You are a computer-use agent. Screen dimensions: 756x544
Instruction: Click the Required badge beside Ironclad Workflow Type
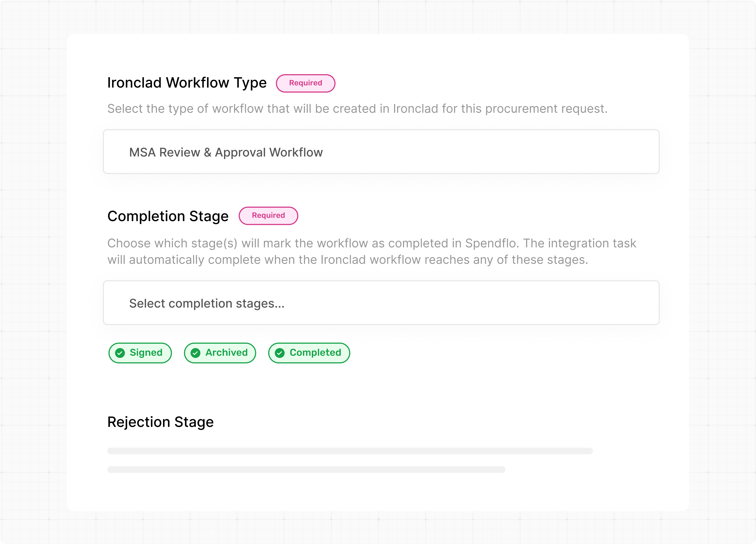tap(305, 83)
